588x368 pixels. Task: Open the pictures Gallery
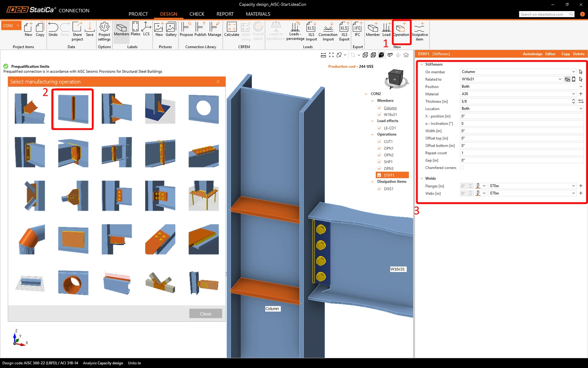[x=171, y=29]
